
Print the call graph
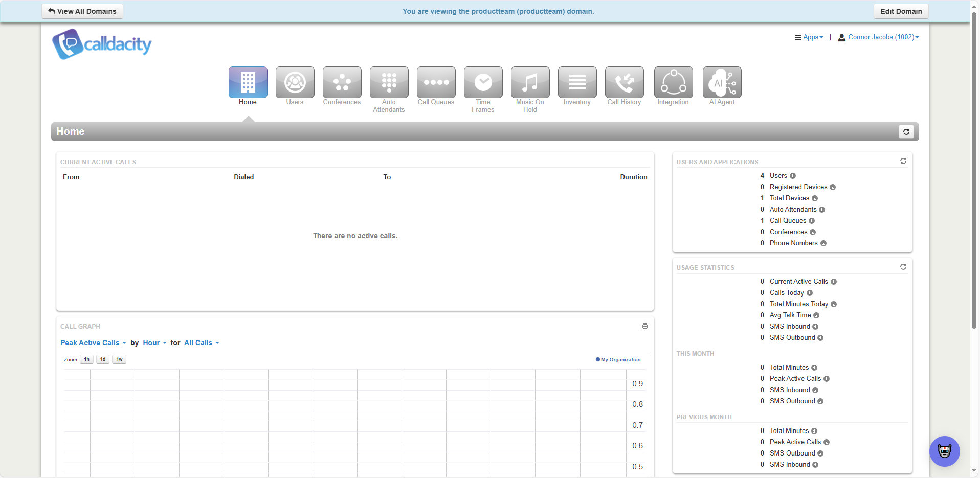[x=644, y=326]
